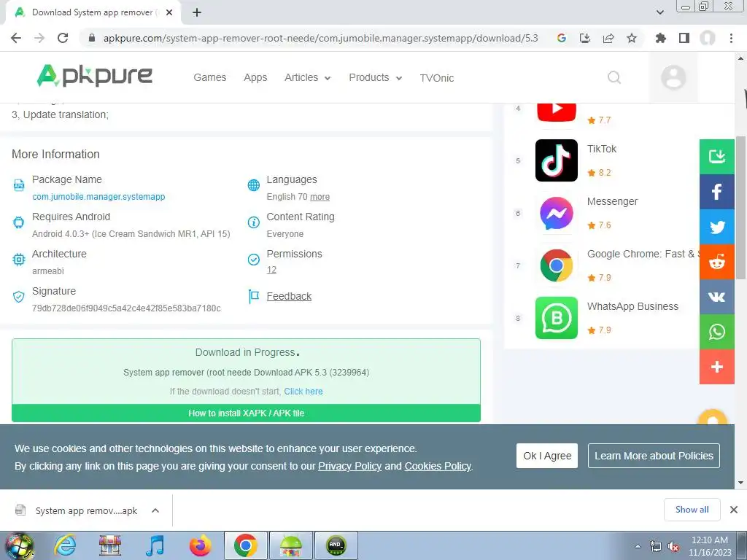Image resolution: width=747 pixels, height=560 pixels.
Task: Reload the page with refresh icon
Action: point(63,38)
